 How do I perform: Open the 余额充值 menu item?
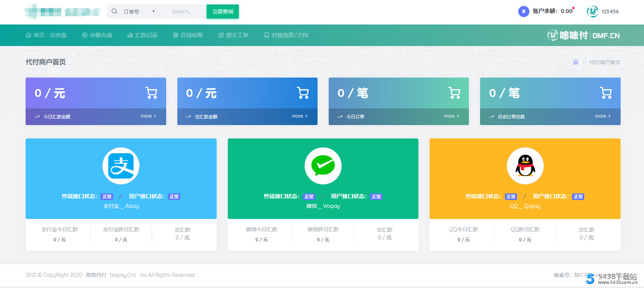tap(97, 35)
